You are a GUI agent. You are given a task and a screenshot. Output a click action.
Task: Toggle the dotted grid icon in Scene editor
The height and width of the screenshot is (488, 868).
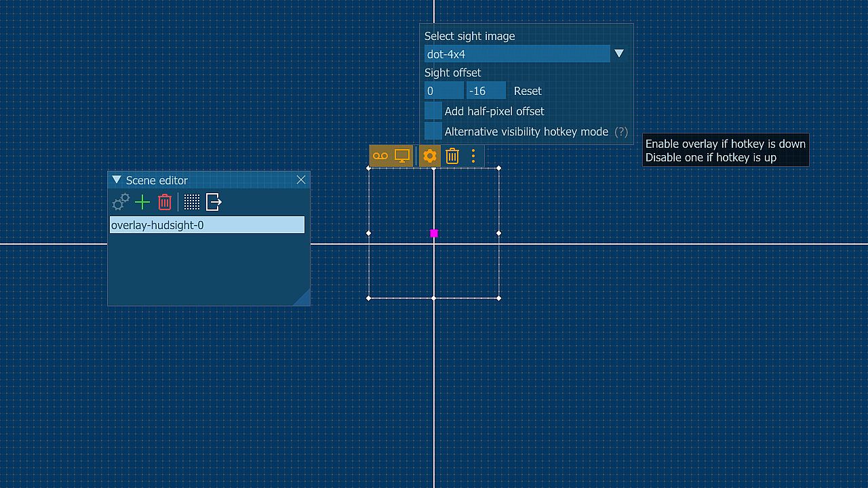pyautogui.click(x=192, y=202)
